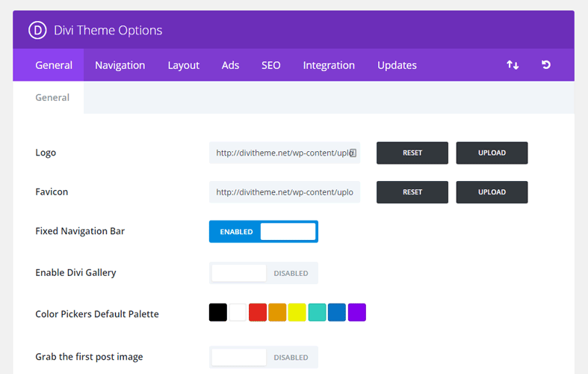Upload a new Logo image
The height and width of the screenshot is (374, 588).
point(492,153)
